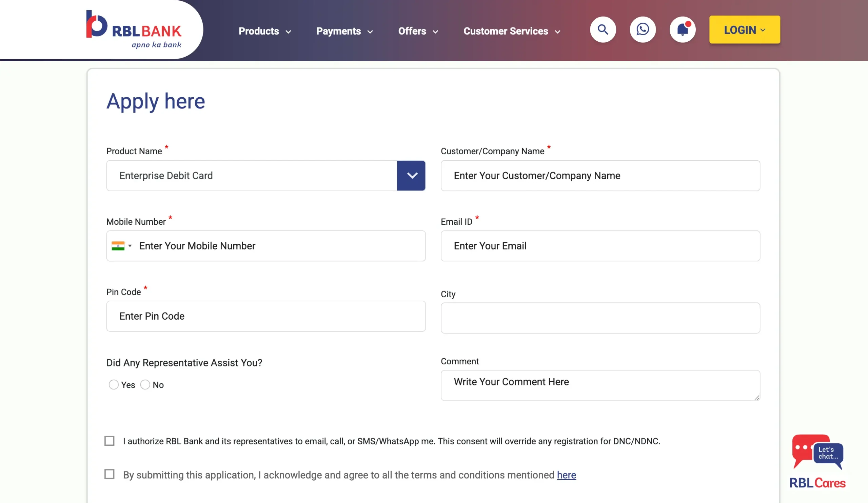Image resolution: width=868 pixels, height=503 pixels.
Task: Open the Customer Services menu
Action: [x=511, y=31]
